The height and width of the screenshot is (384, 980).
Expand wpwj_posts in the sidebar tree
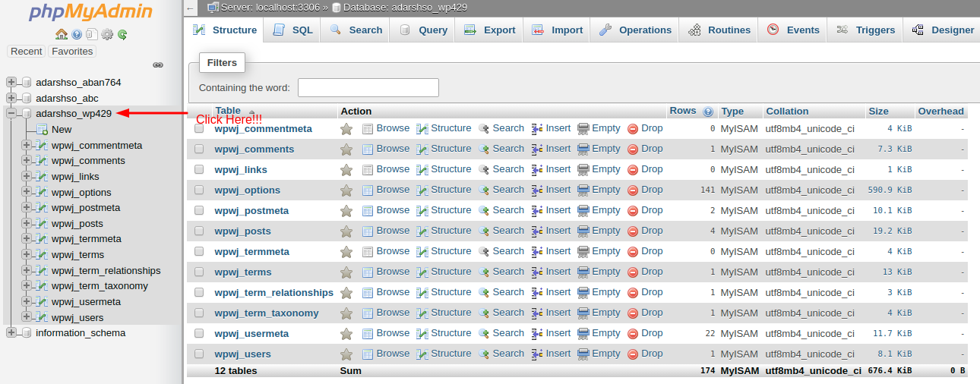(x=27, y=224)
